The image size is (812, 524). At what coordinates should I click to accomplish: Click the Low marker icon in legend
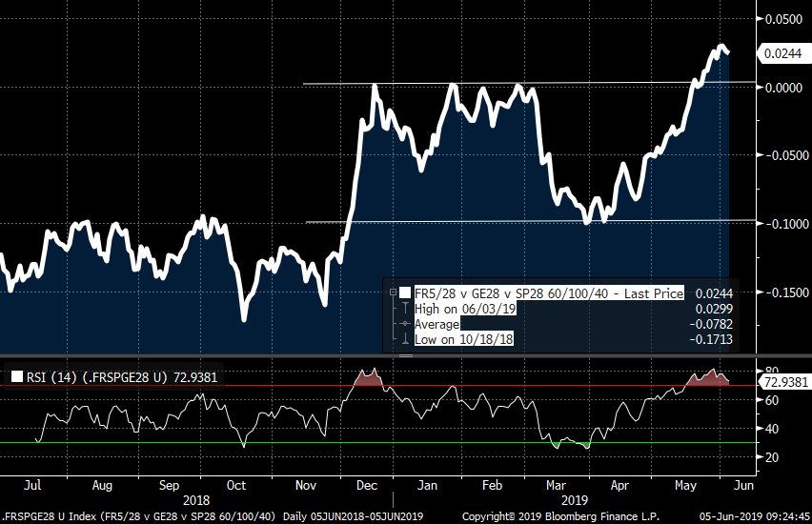(x=405, y=339)
